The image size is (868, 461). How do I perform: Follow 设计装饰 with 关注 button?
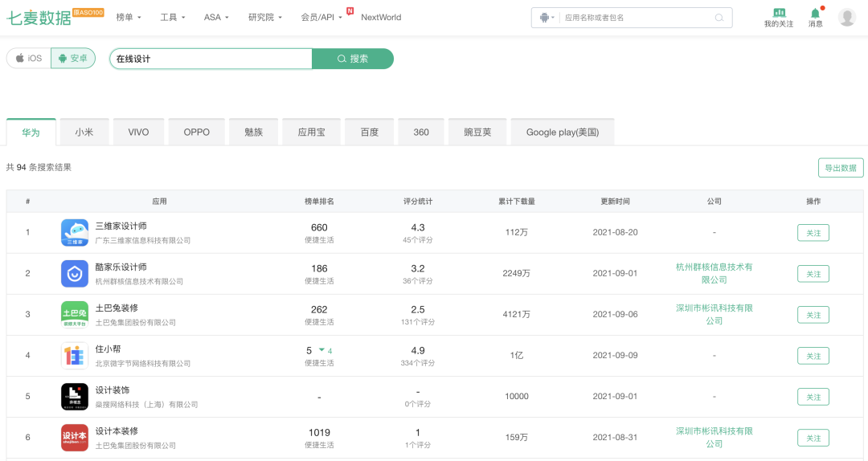(x=813, y=397)
